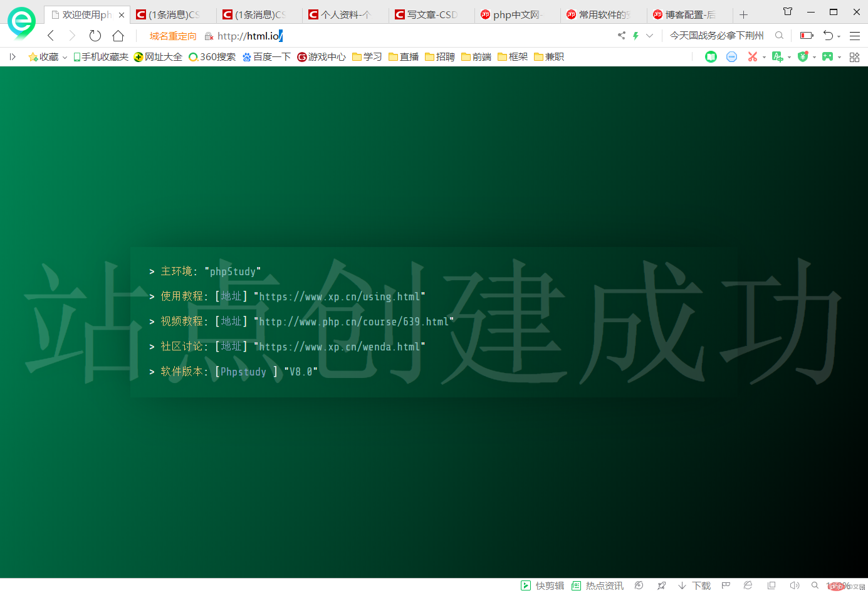Switch to the 写文章-CSDN tab
Image resolution: width=868 pixels, height=593 pixels.
[x=431, y=14]
